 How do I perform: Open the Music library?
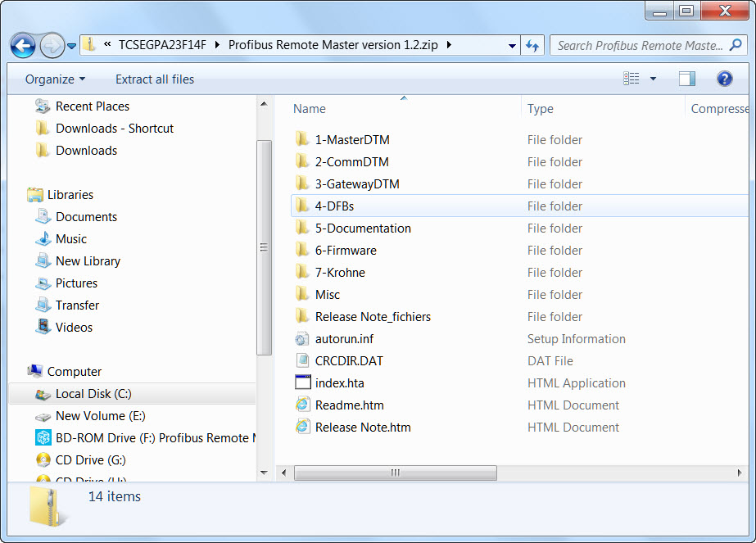61,239
